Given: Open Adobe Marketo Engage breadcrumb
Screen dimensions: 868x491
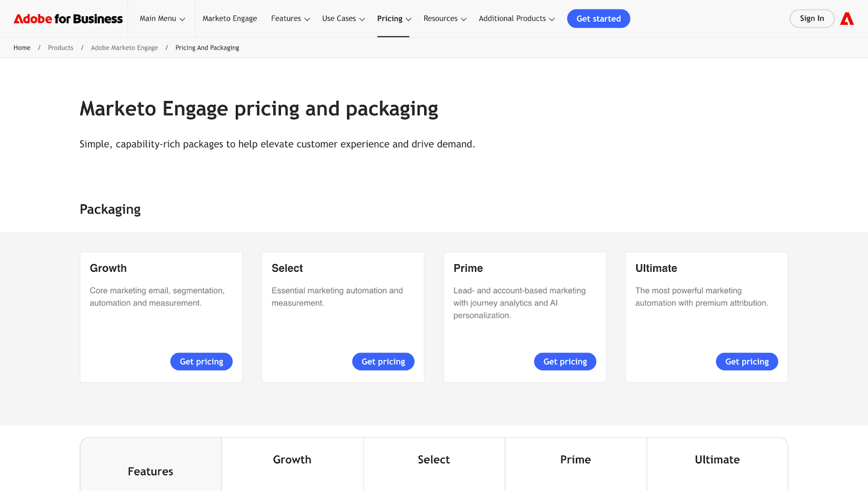Looking at the screenshot, I should pos(124,48).
